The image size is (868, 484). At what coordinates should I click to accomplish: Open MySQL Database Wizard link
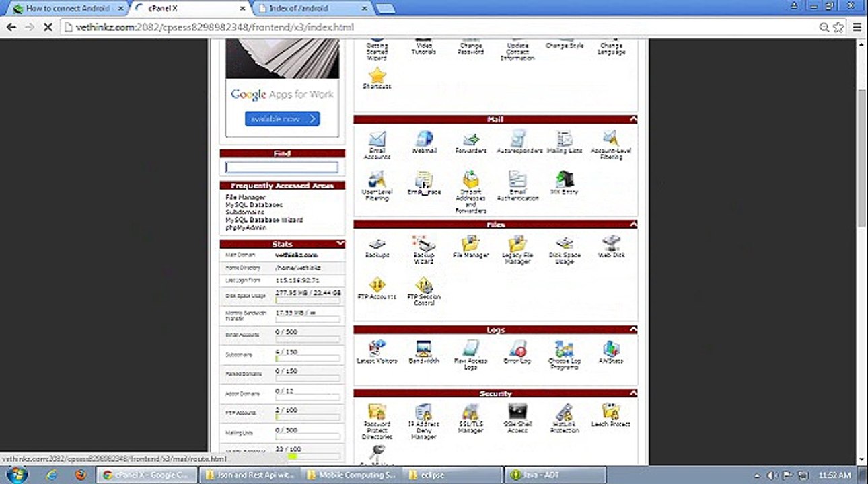[x=264, y=220]
